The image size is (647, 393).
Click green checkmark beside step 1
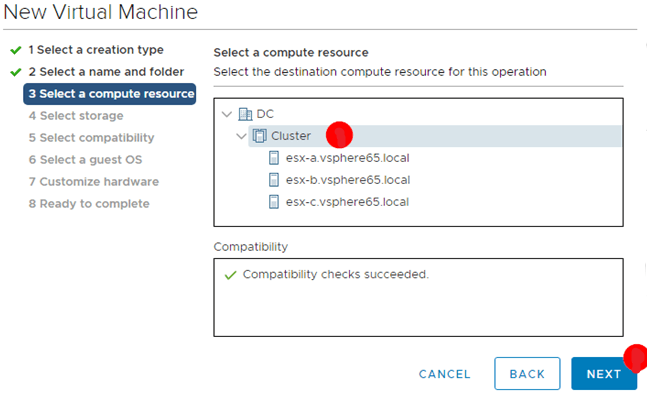click(x=16, y=50)
